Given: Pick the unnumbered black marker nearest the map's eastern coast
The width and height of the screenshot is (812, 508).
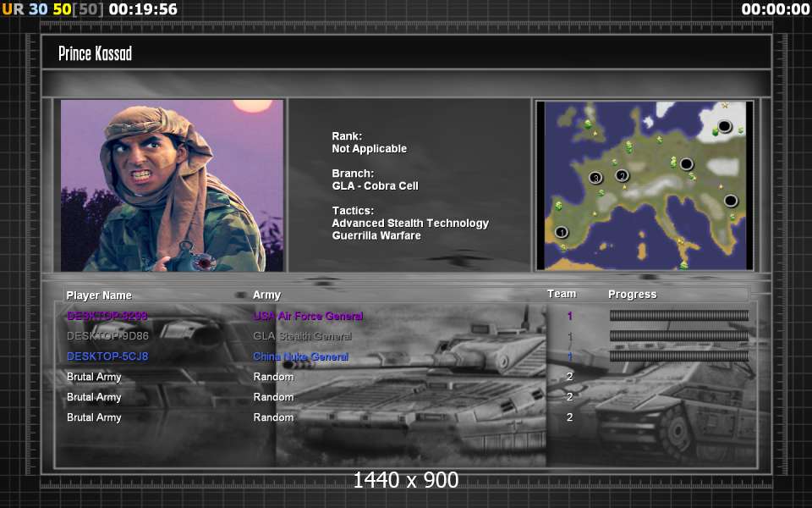Looking at the screenshot, I should (730, 201).
